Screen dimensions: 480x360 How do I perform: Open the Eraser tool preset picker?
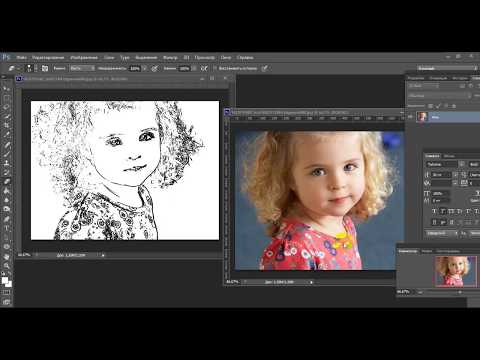[13, 68]
